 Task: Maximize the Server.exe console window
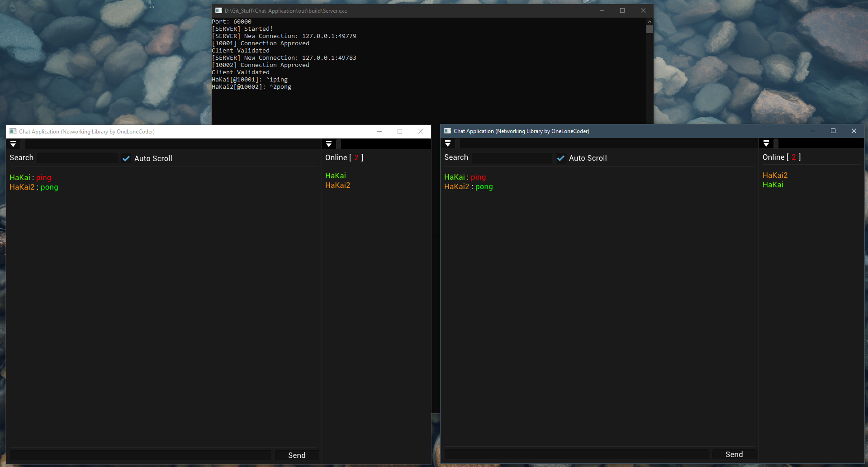622,10
